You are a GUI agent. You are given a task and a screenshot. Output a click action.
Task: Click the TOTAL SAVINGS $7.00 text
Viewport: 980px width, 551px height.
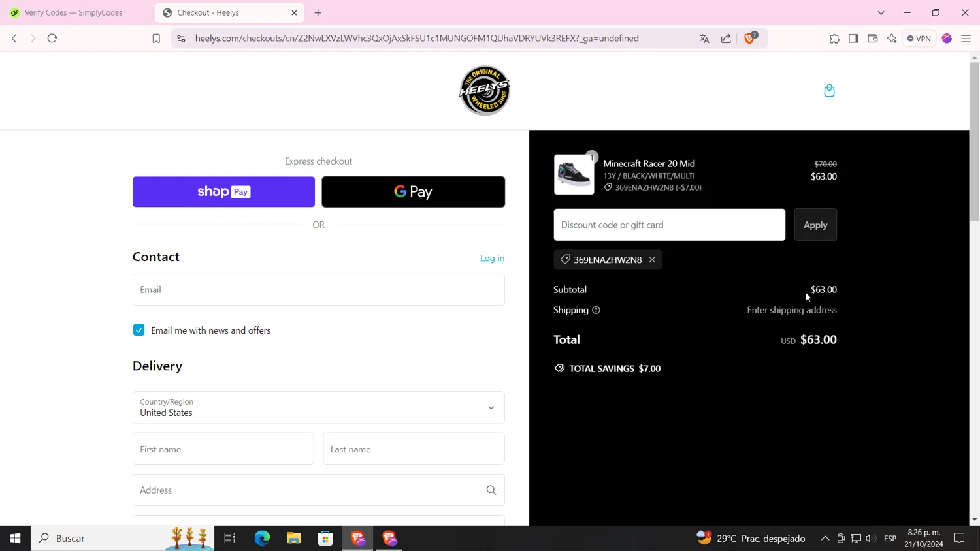[x=615, y=369]
